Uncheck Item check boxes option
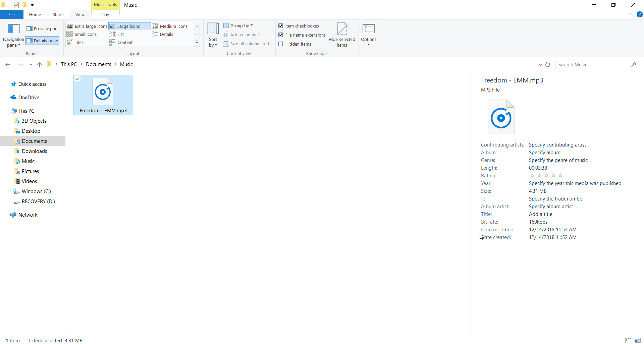This screenshot has height=344, width=644. pyautogui.click(x=281, y=26)
